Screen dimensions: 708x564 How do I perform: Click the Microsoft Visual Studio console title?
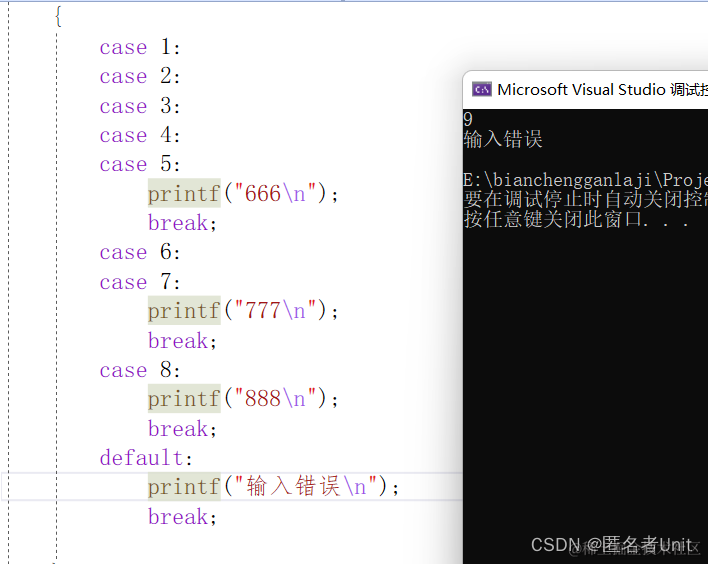point(602,89)
